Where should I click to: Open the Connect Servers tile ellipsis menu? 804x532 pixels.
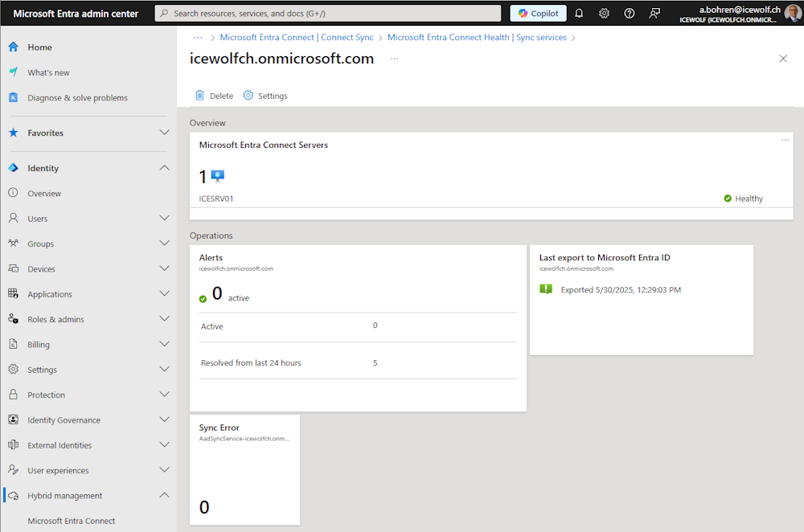point(785,140)
